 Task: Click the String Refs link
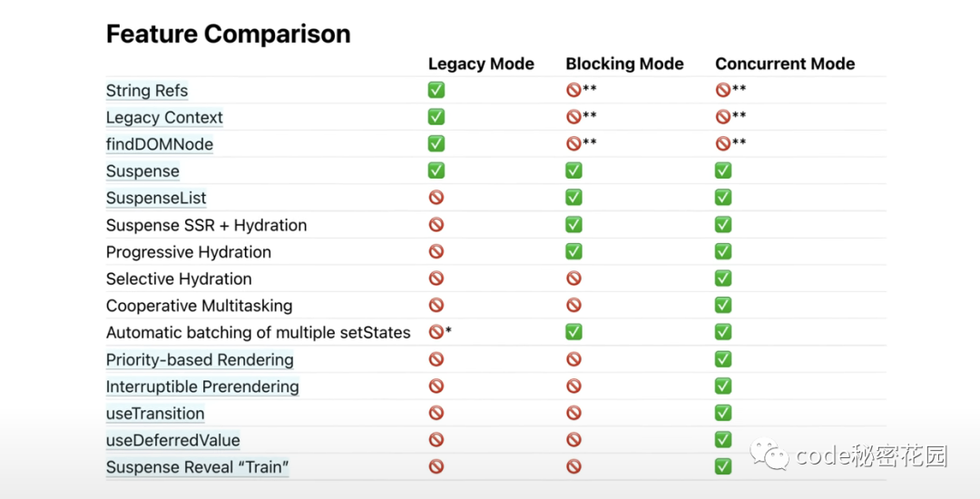click(147, 91)
